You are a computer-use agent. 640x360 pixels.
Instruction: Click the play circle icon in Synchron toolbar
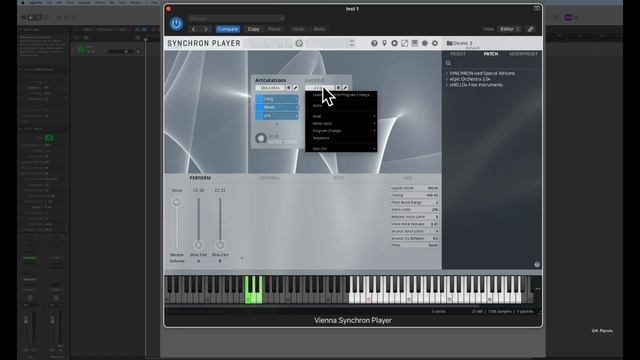pos(394,43)
